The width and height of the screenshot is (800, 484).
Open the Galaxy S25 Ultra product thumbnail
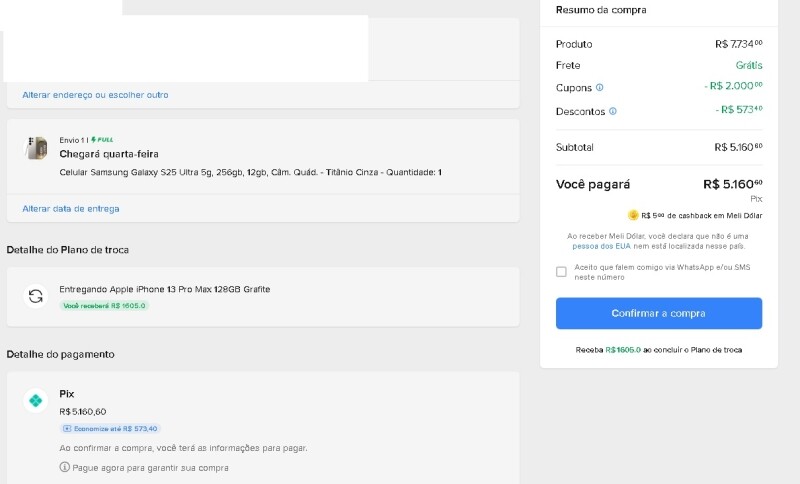[36, 148]
